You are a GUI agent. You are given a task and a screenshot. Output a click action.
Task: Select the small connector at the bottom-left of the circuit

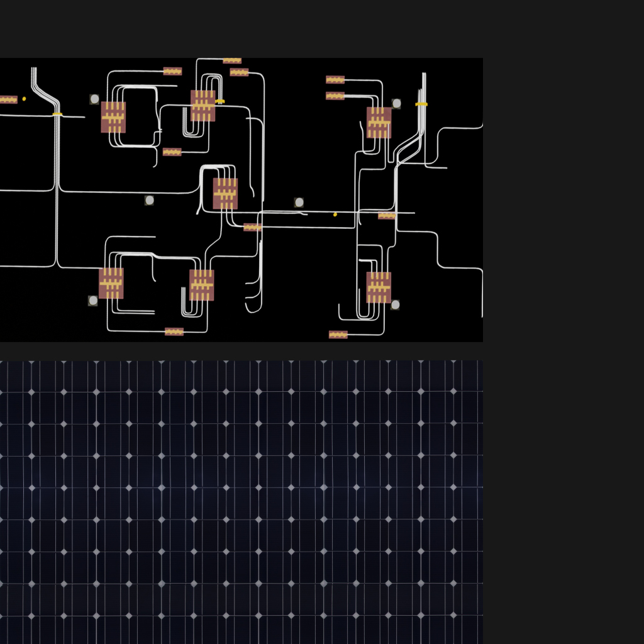(174, 331)
